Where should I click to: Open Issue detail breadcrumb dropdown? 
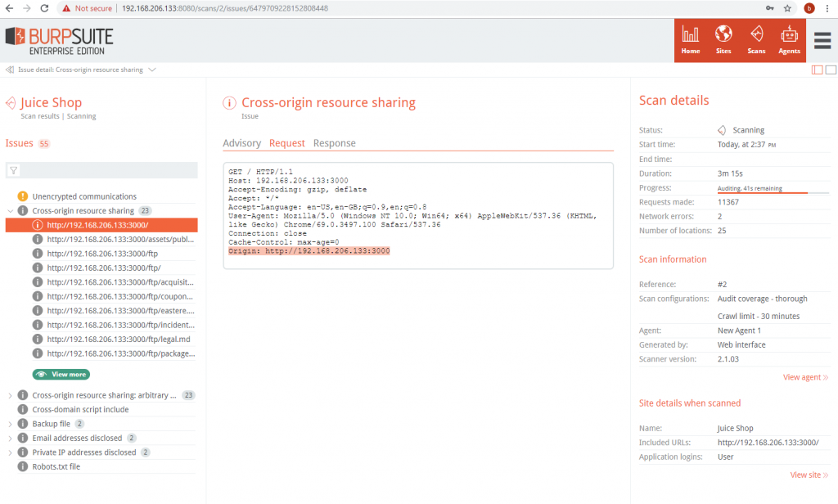pyautogui.click(x=152, y=70)
